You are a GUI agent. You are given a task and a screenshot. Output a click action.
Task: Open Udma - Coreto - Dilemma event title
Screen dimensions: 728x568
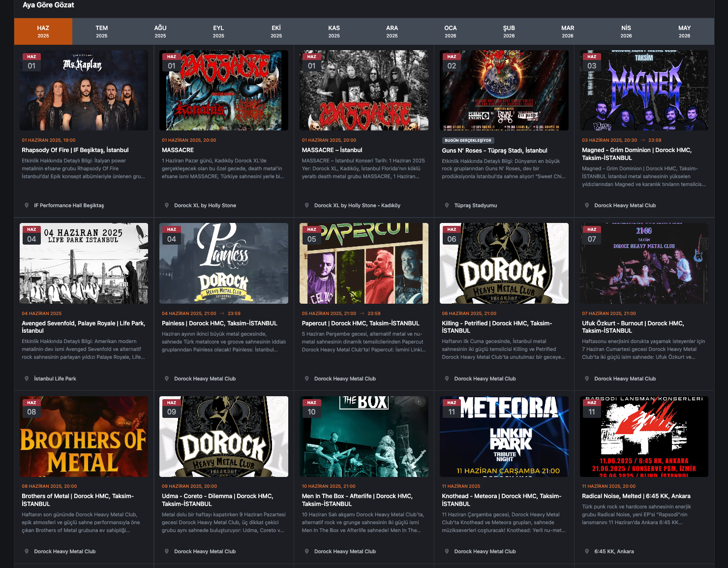coord(217,500)
